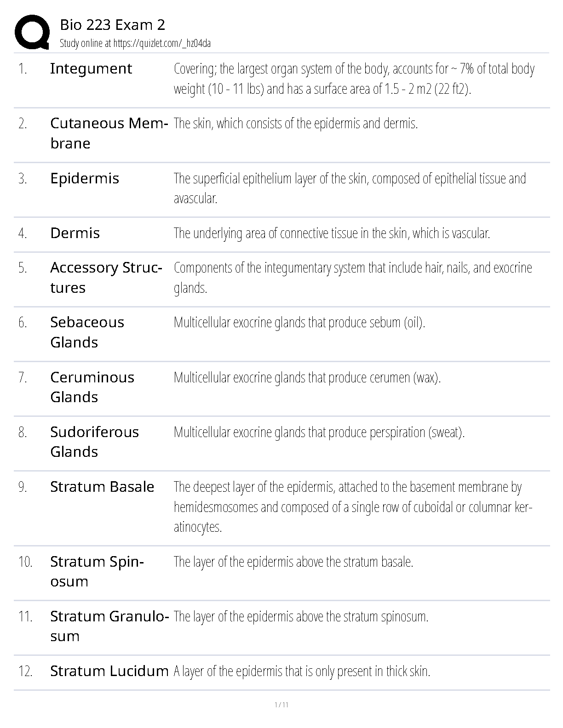This screenshot has height=728, width=563.
Task: Select the Epidermis term heading
Action: pyautogui.click(x=85, y=179)
